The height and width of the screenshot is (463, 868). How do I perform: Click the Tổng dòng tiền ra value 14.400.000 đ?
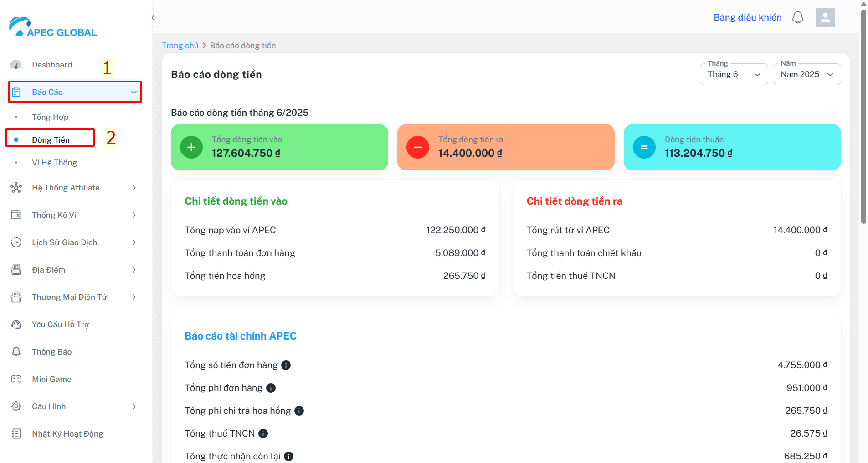pos(470,153)
